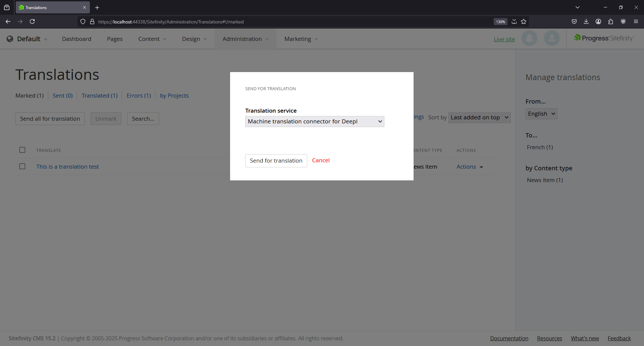Open the notifications bell
This screenshot has width=644, height=346.
(x=529, y=38)
